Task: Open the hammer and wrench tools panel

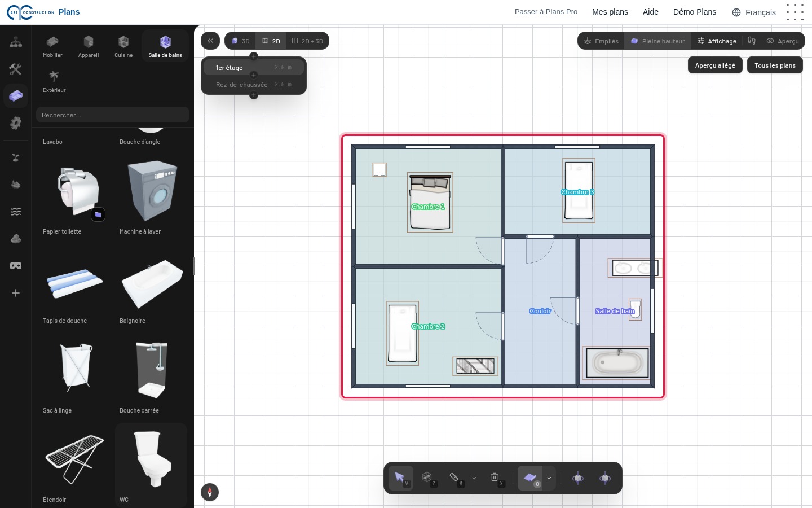Action: (x=16, y=69)
